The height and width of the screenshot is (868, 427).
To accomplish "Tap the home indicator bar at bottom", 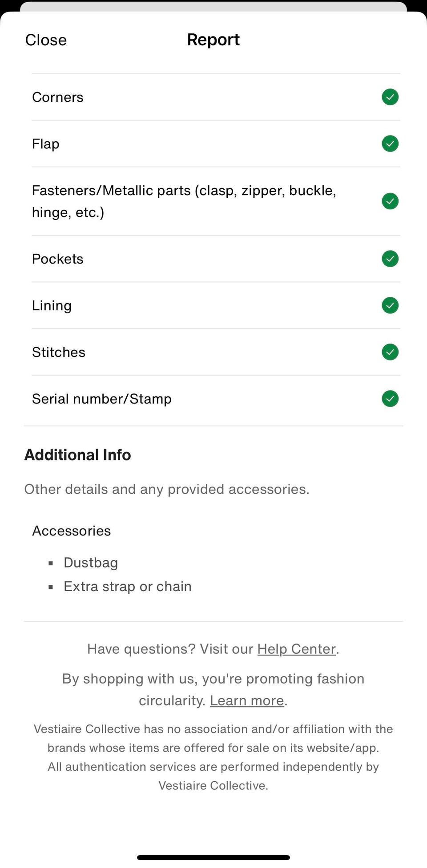I will 213,857.
